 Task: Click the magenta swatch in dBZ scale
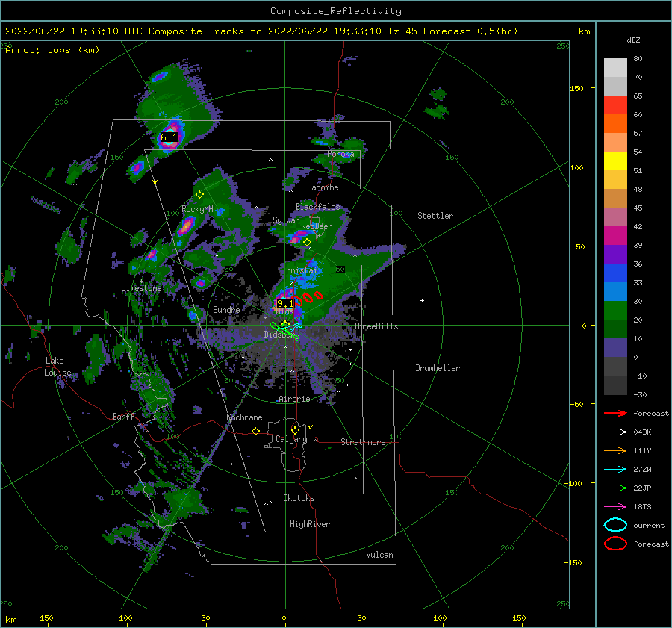pyautogui.click(x=615, y=236)
